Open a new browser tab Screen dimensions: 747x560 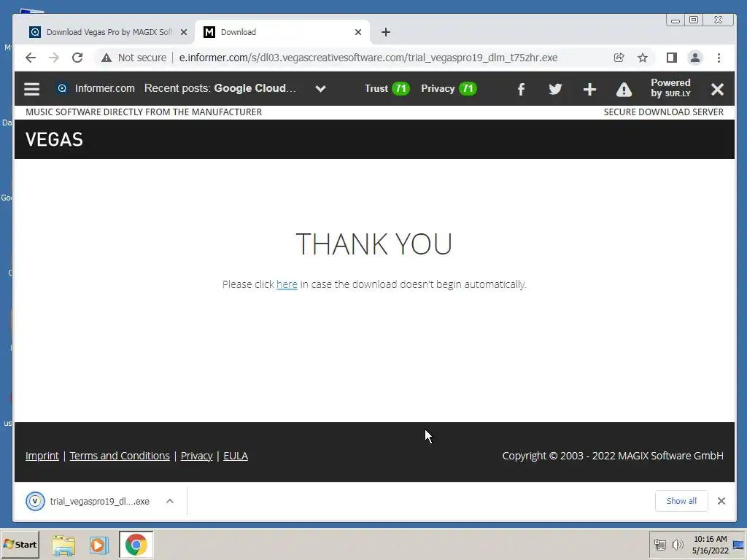[386, 32]
